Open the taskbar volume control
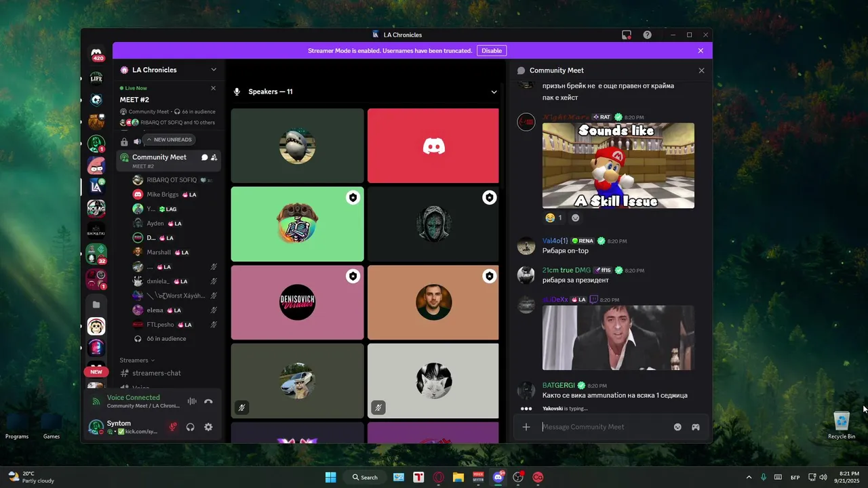 pos(823,477)
